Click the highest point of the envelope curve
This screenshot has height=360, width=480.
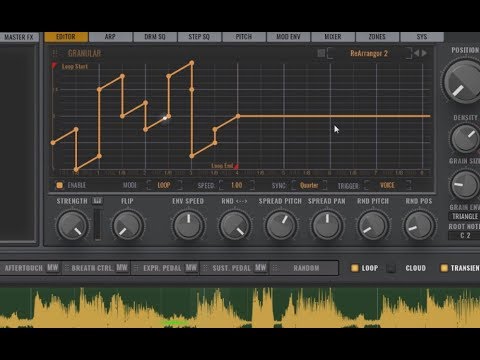coord(192,63)
